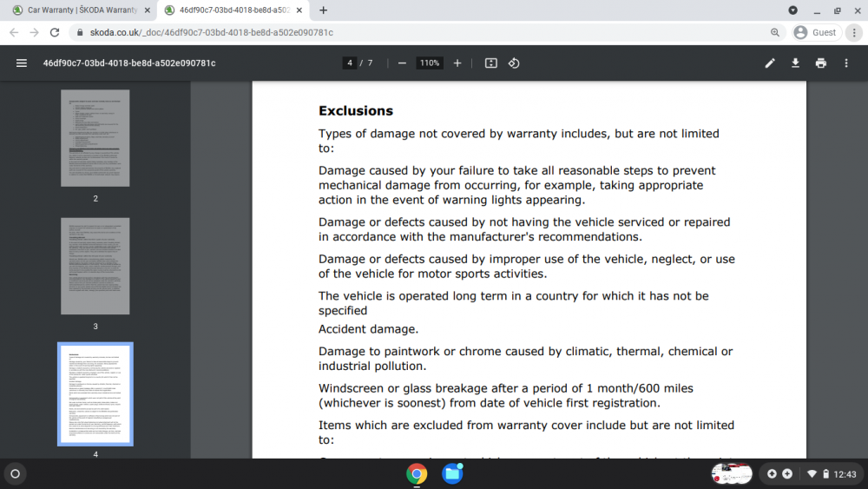Image resolution: width=868 pixels, height=489 pixels.
Task: Go back in browser history
Action: 15,33
